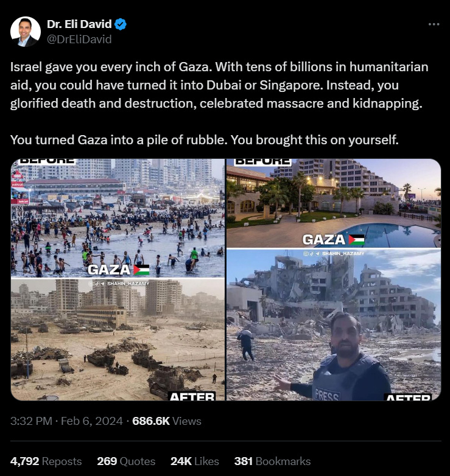Click the Dr. Eli David display name
Screen dimensions: 450x476
79,24
